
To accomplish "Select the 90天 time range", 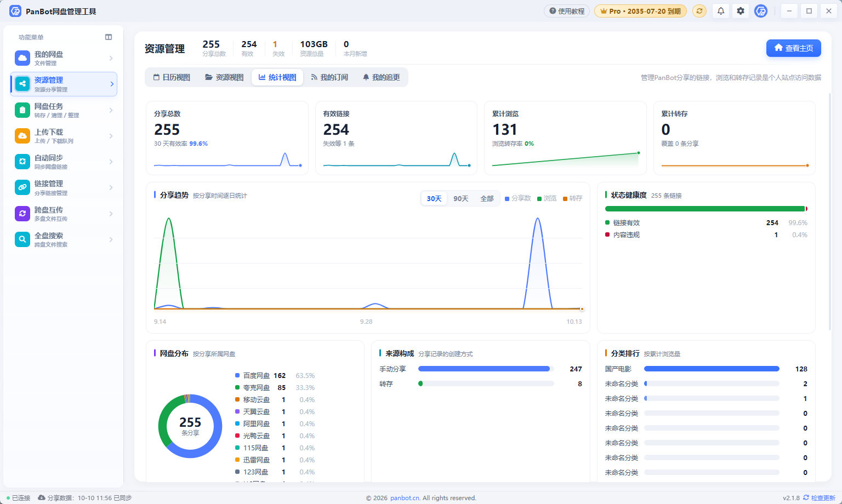I will point(461,198).
